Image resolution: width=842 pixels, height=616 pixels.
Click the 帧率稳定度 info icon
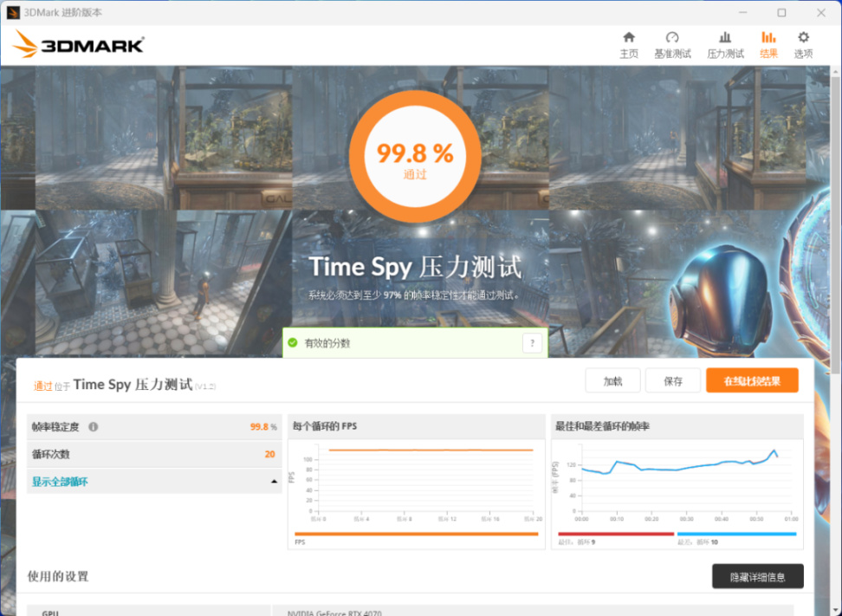coord(94,427)
